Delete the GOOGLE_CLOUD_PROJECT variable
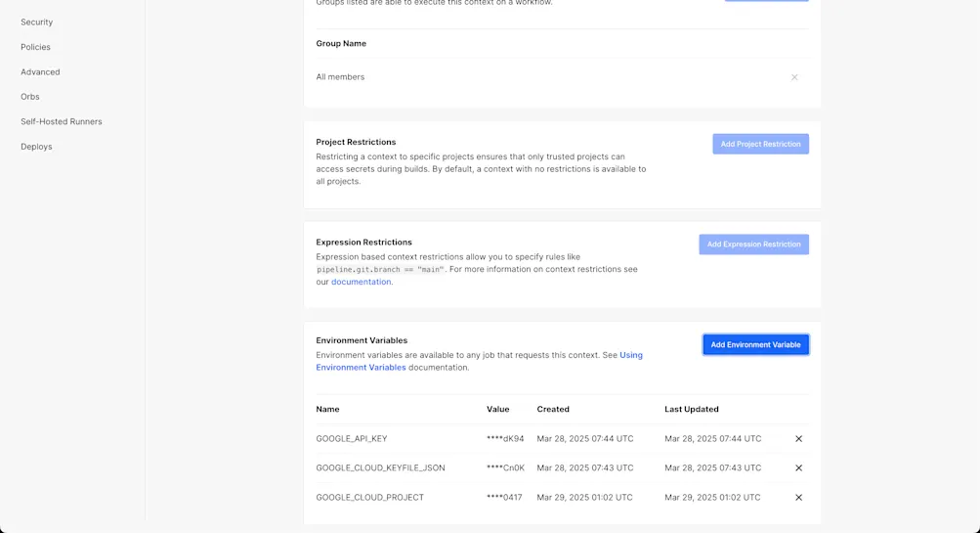The width and height of the screenshot is (980, 533). (x=798, y=498)
